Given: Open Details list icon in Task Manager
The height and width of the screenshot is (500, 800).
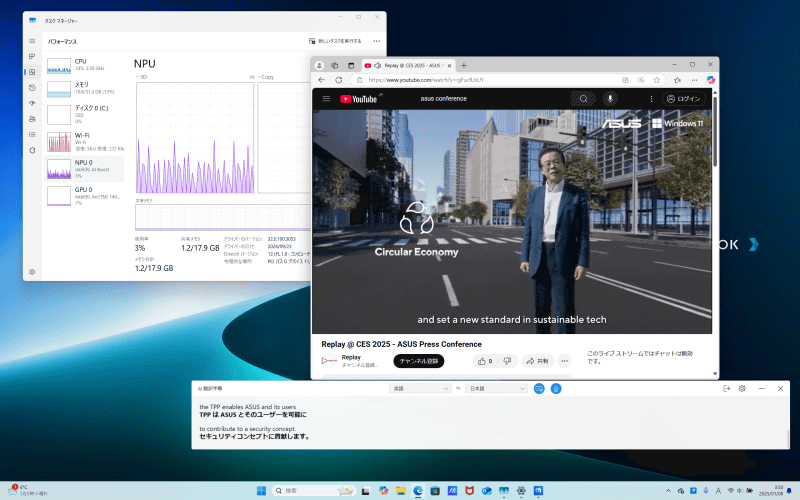Looking at the screenshot, I should click(x=32, y=135).
